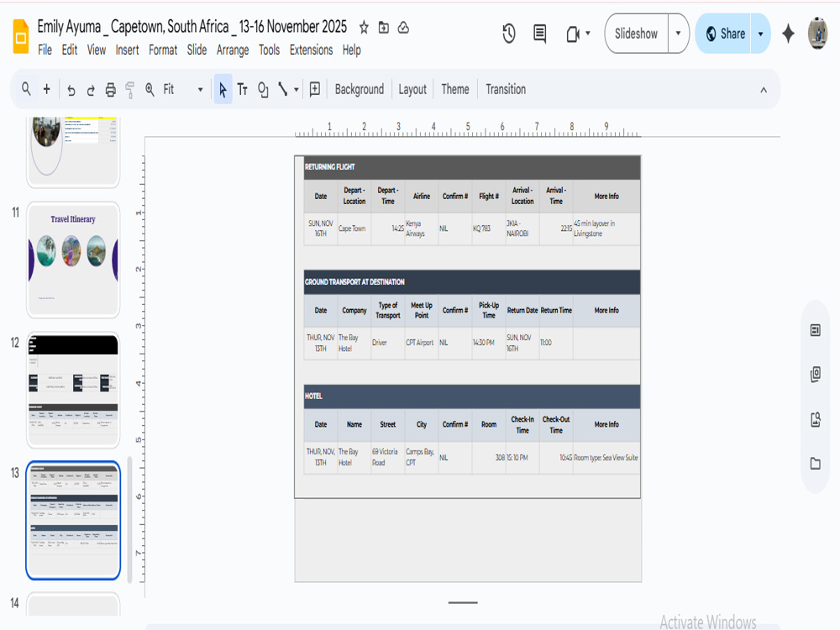840x630 pixels.
Task: Click the Move to folder icon
Action: [x=384, y=28]
